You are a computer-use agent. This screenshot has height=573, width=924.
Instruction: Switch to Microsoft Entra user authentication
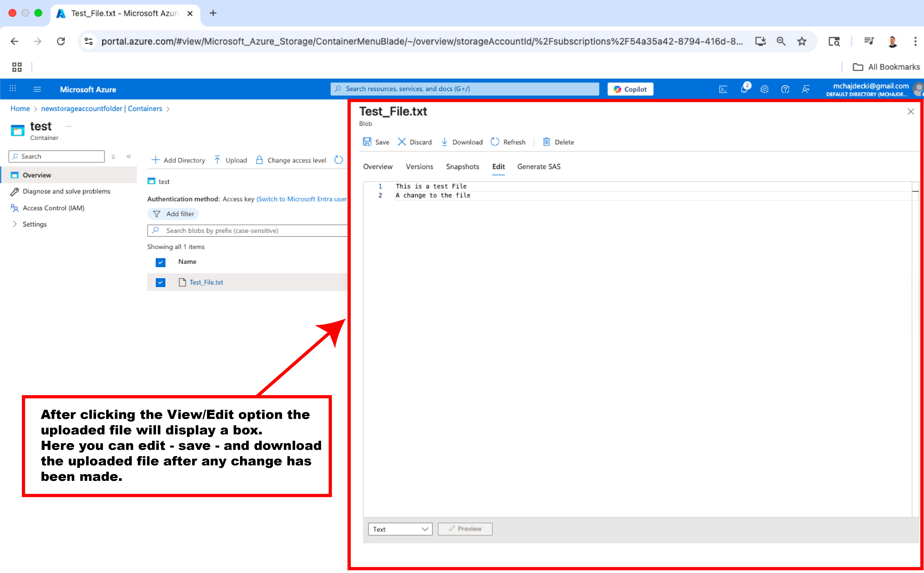(301, 199)
